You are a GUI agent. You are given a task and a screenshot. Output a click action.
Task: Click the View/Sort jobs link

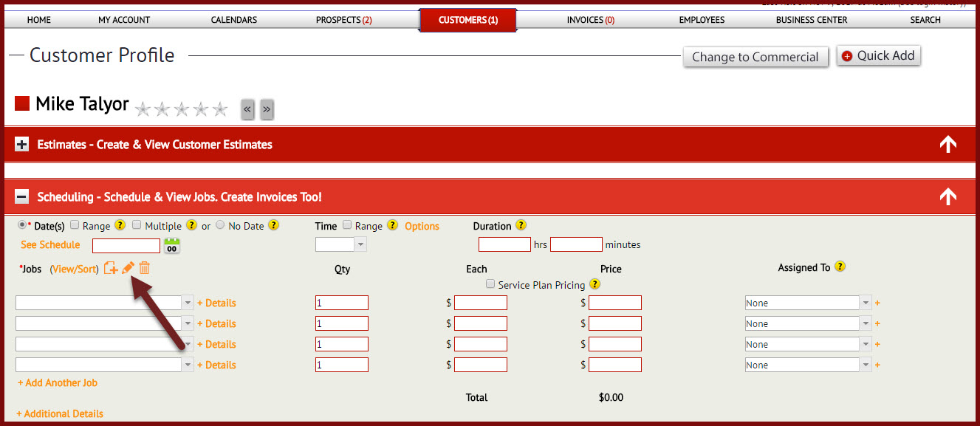tap(74, 269)
